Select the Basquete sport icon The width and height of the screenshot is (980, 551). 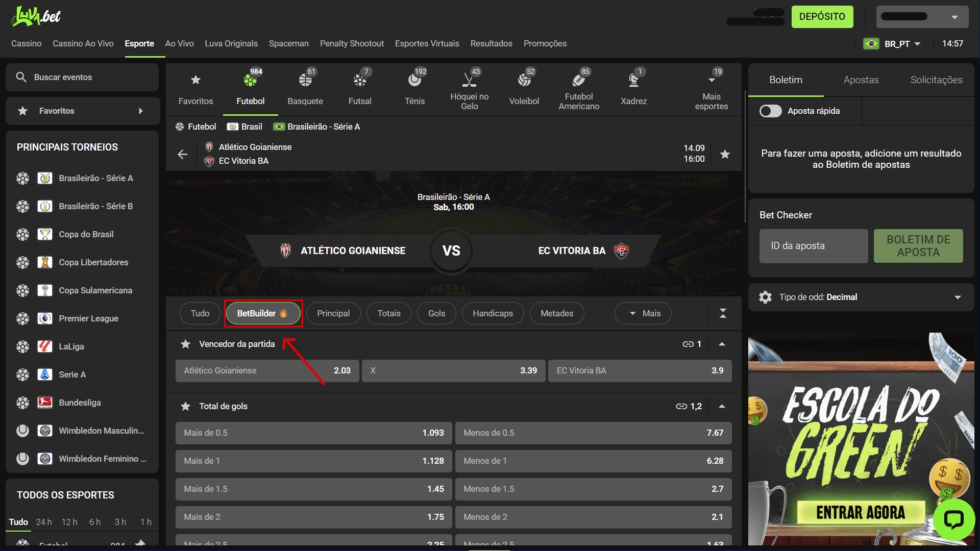[305, 87]
